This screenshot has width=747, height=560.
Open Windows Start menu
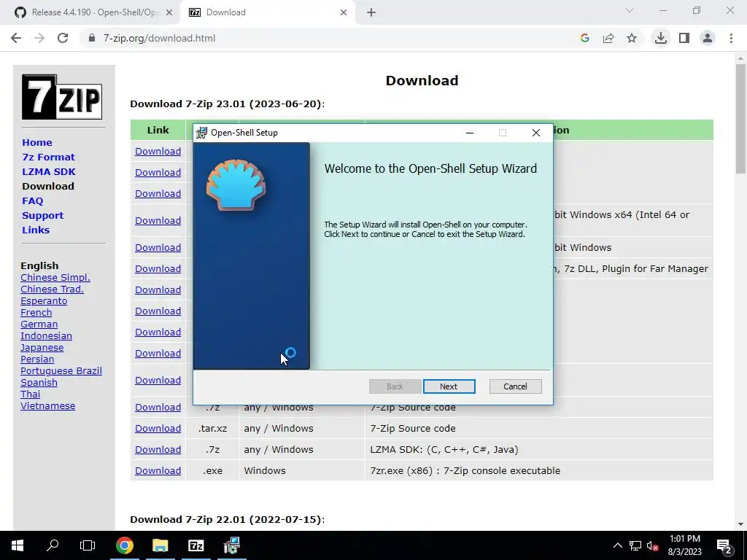18,545
